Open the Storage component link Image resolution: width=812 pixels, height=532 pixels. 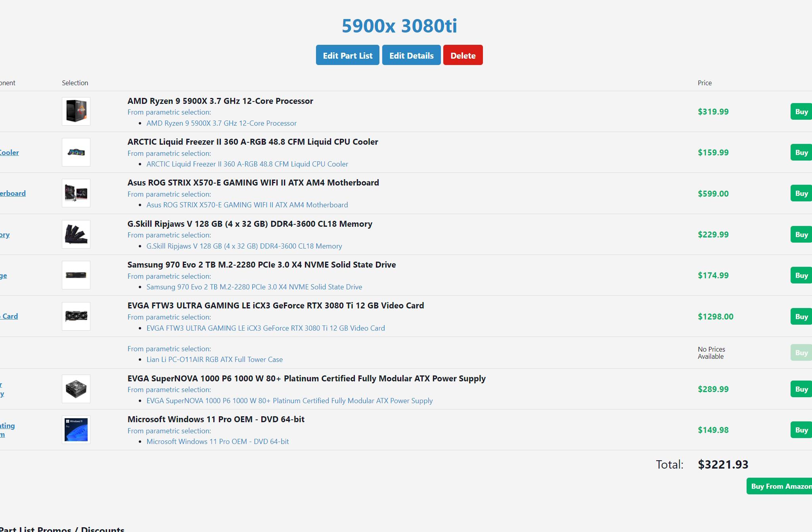click(x=3, y=276)
